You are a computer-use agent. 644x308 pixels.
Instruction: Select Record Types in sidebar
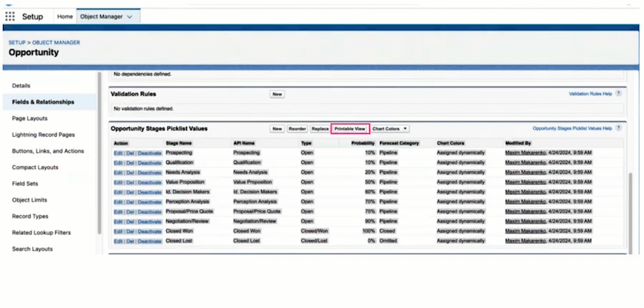click(x=30, y=216)
